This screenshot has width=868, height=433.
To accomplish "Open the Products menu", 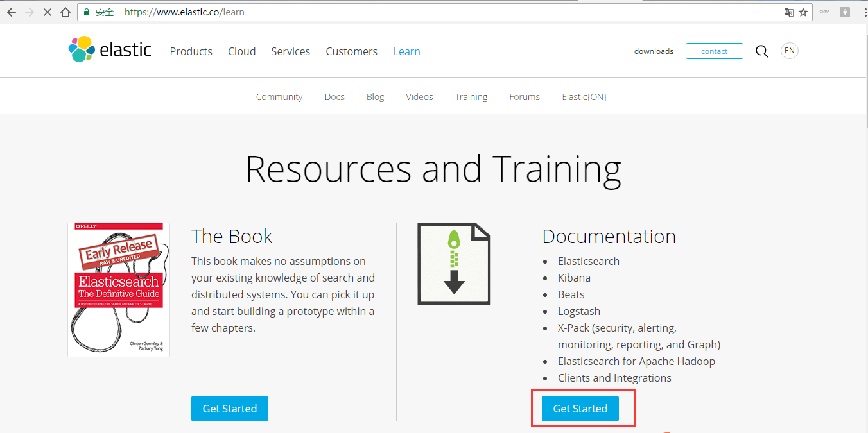I will (191, 51).
